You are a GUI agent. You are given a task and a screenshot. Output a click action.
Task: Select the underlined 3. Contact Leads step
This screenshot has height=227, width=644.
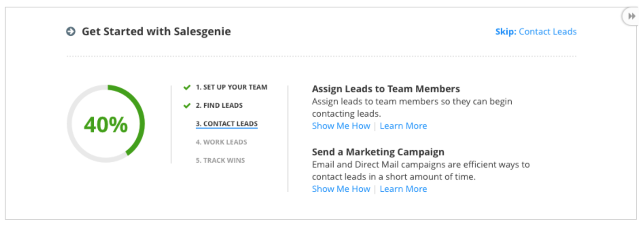point(226,124)
